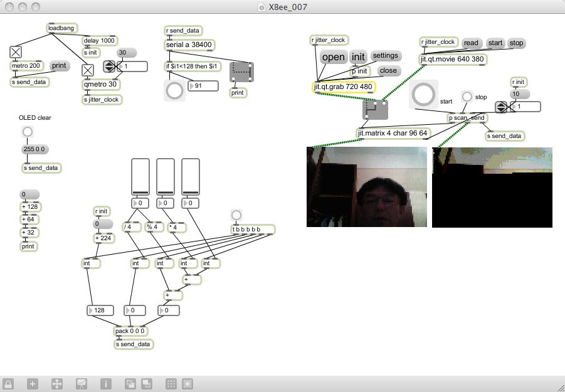Click the read message button

[472, 43]
